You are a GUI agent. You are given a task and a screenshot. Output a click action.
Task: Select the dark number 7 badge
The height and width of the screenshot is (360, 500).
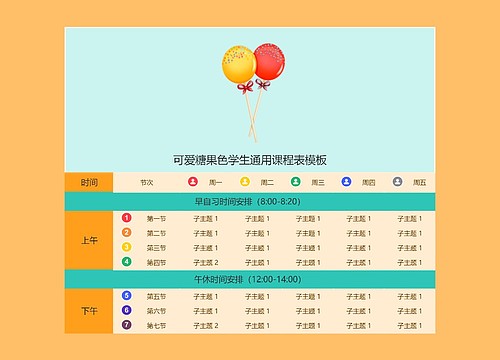[x=126, y=325]
